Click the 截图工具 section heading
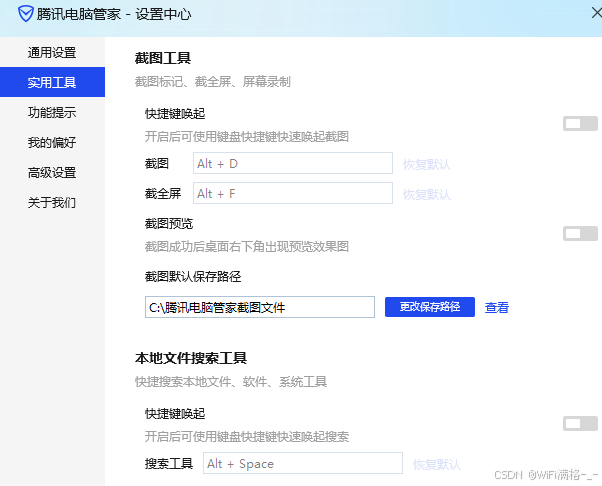 163,58
